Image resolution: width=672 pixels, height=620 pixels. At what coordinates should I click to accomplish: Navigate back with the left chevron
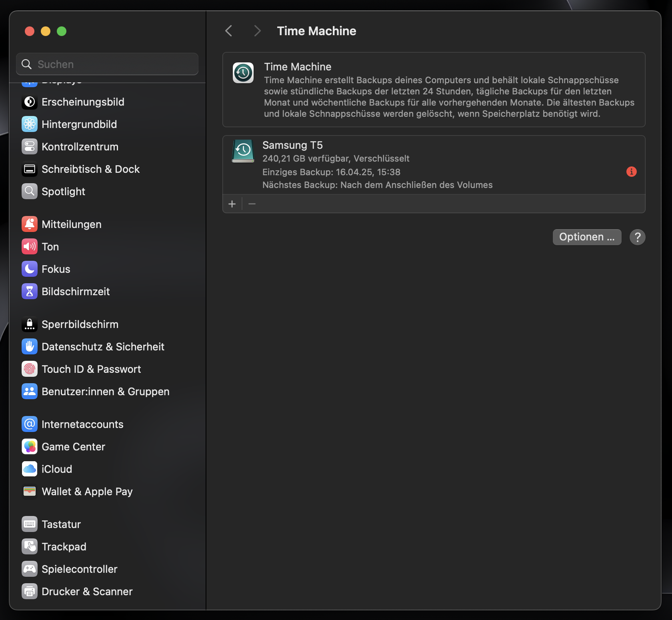(x=229, y=31)
